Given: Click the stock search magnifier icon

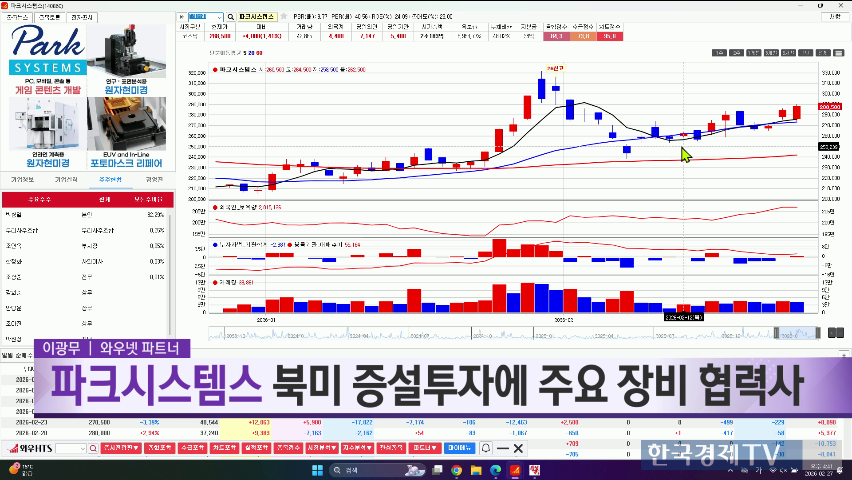Looking at the screenshot, I should (230, 18).
